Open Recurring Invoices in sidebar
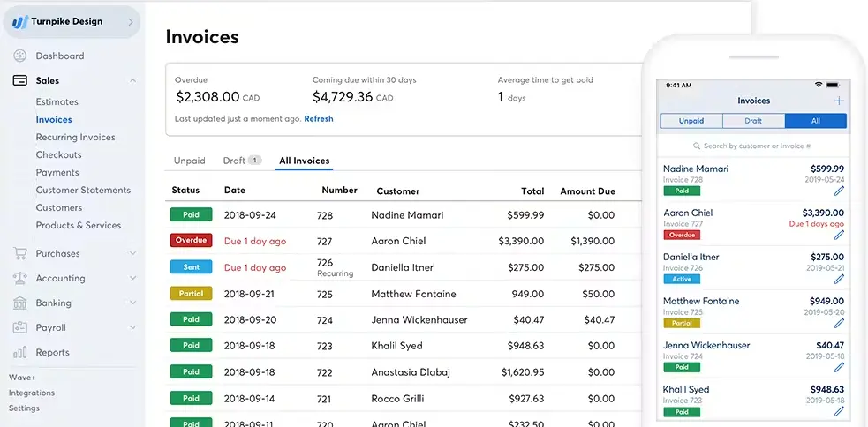The height and width of the screenshot is (427, 868). click(75, 137)
